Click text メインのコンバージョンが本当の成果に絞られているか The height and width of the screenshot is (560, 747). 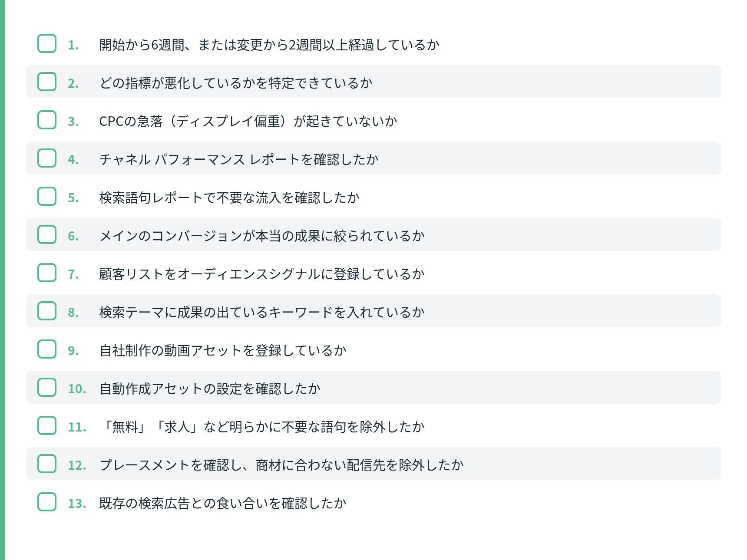coord(262,236)
